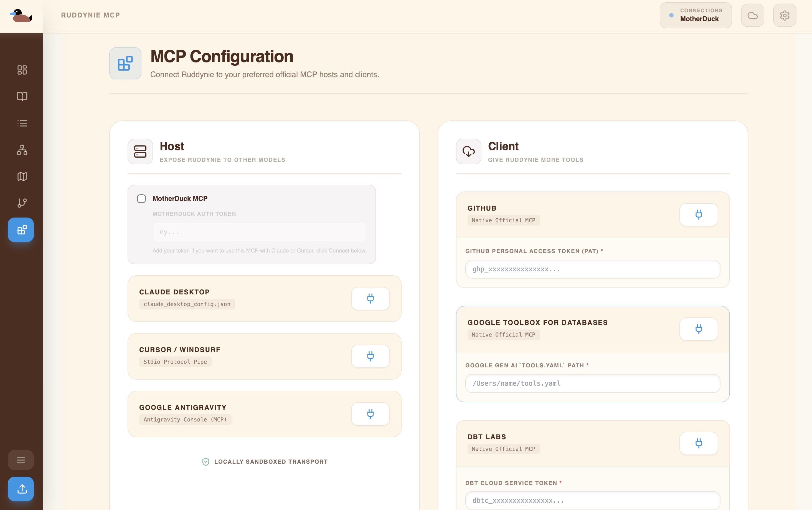Select the map icon in the sidebar
Viewport: 812px width, 510px height.
point(21,176)
